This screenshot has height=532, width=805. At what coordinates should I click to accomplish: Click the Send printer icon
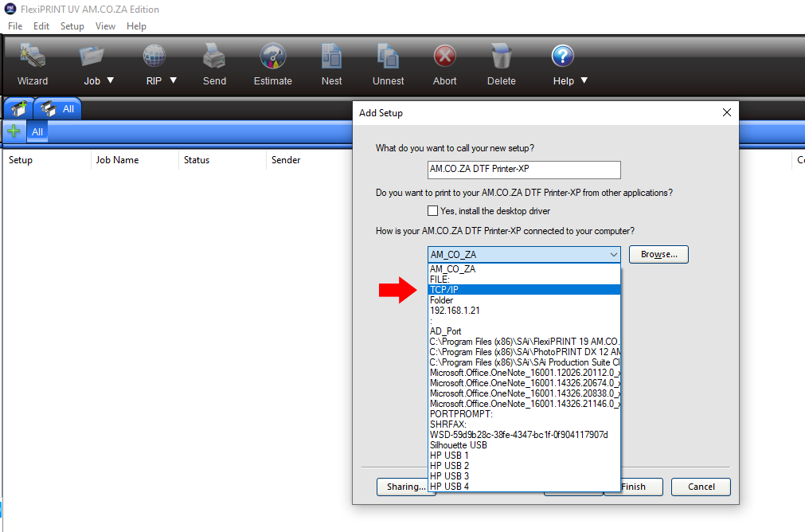tap(214, 57)
